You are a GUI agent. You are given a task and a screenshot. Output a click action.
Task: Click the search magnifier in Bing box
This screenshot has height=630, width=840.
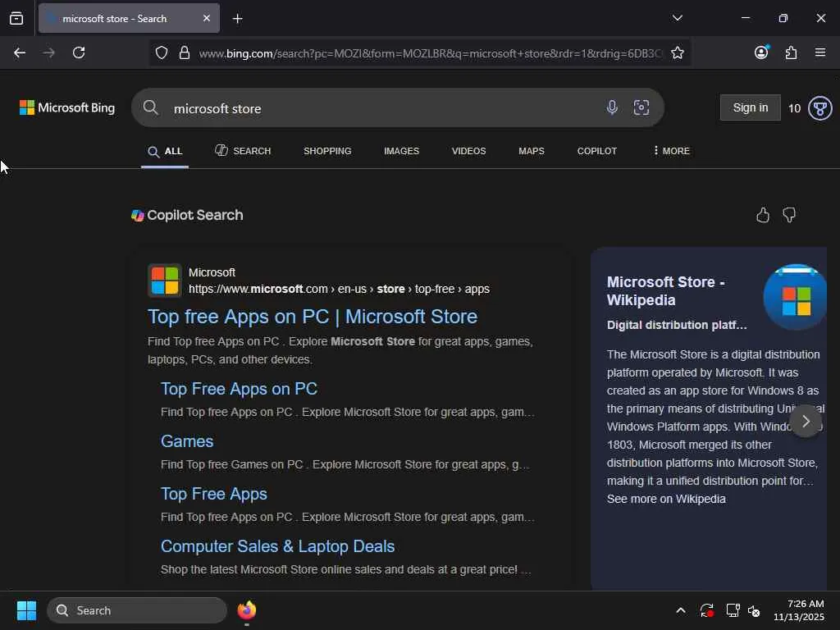click(x=151, y=107)
